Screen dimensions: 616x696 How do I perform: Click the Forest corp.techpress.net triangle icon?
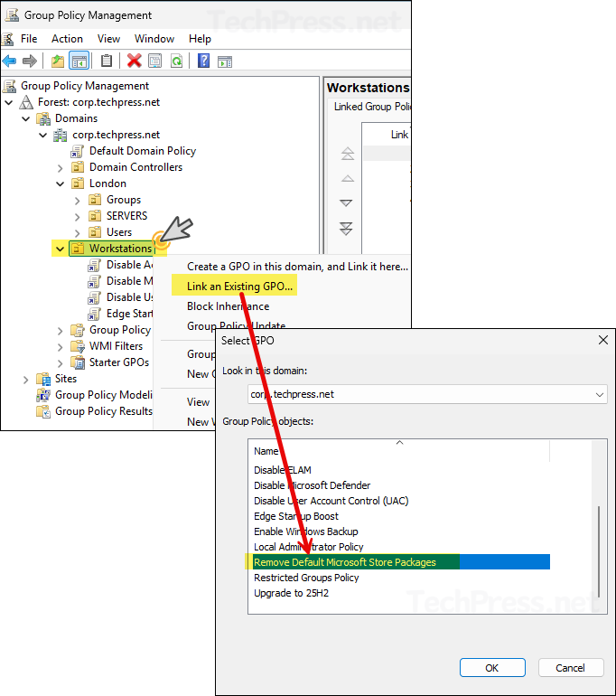pos(26,102)
